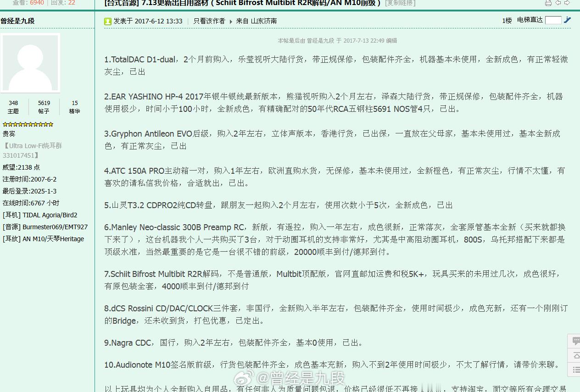Click item 9.Nagra CDC text
This screenshot has height=392, width=580.
(128, 343)
